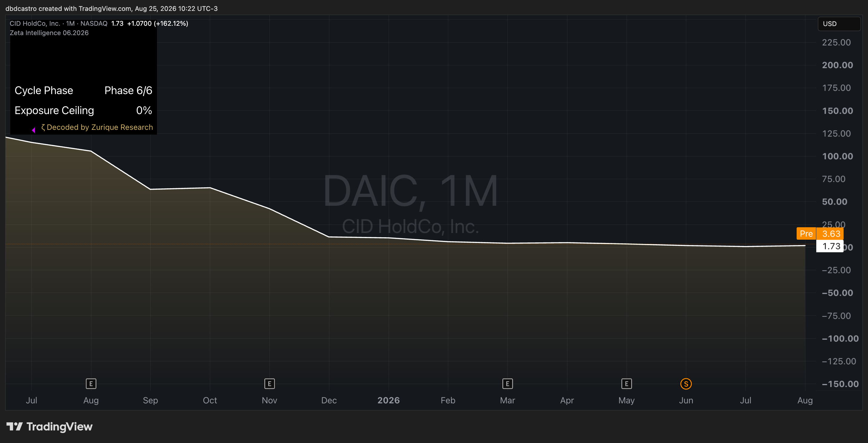
Task: Open the earnings 'E' marker above May
Action: pyautogui.click(x=626, y=384)
